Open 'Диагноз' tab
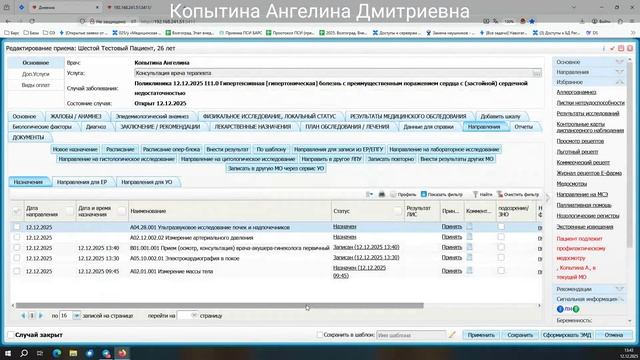Image resolution: width=640 pixels, height=360 pixels. click(96, 127)
